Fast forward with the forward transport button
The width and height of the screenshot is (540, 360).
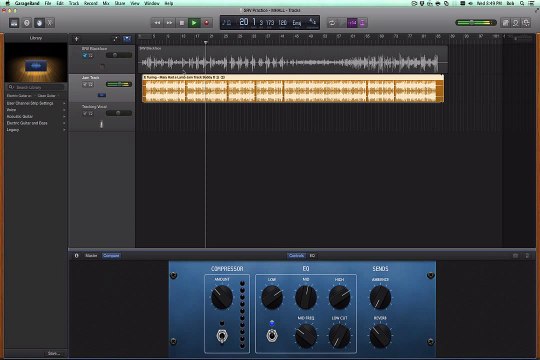[x=169, y=23]
